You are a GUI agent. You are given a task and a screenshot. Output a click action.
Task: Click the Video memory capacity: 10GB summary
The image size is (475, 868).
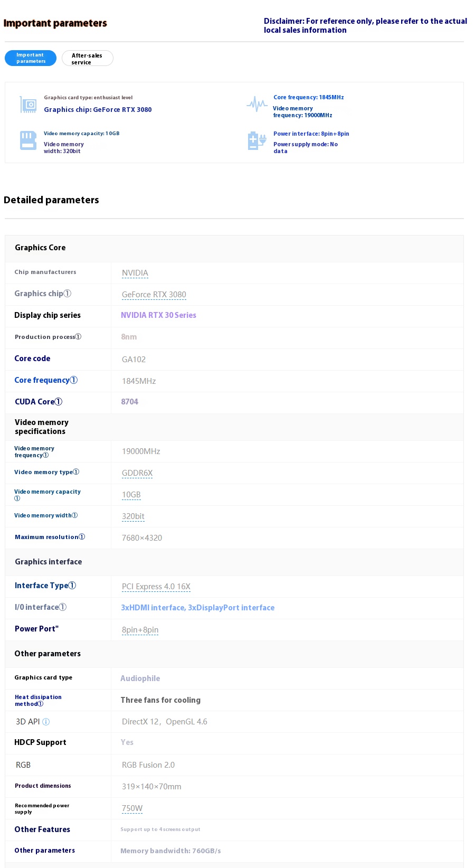coord(82,134)
